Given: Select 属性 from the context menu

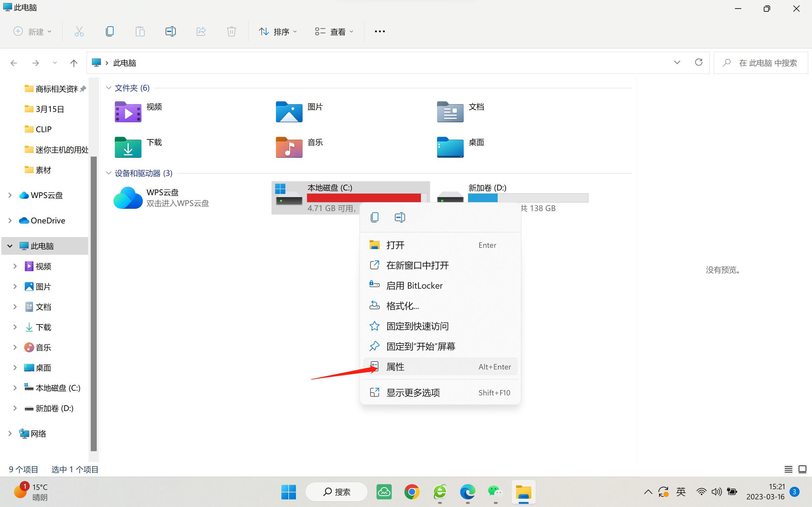Looking at the screenshot, I should (x=395, y=367).
